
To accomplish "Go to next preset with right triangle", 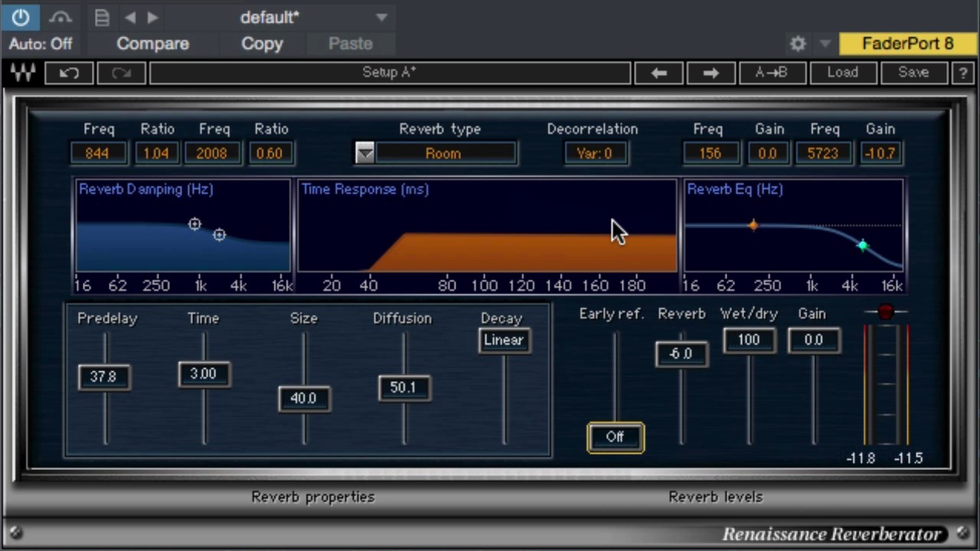I will [x=152, y=18].
